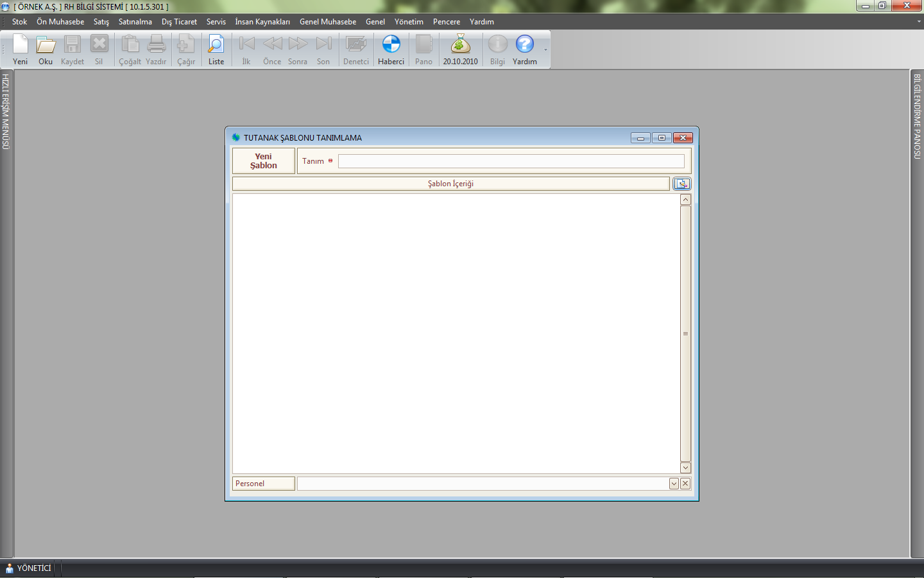Open the Genel Muhasebe menu
The width and height of the screenshot is (924, 578).
pyautogui.click(x=327, y=22)
